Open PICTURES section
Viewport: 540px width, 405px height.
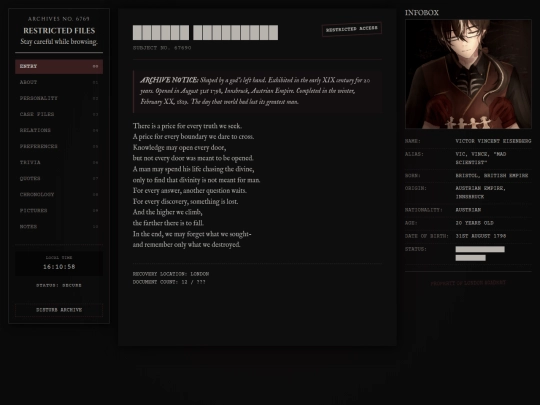[x=59, y=210]
